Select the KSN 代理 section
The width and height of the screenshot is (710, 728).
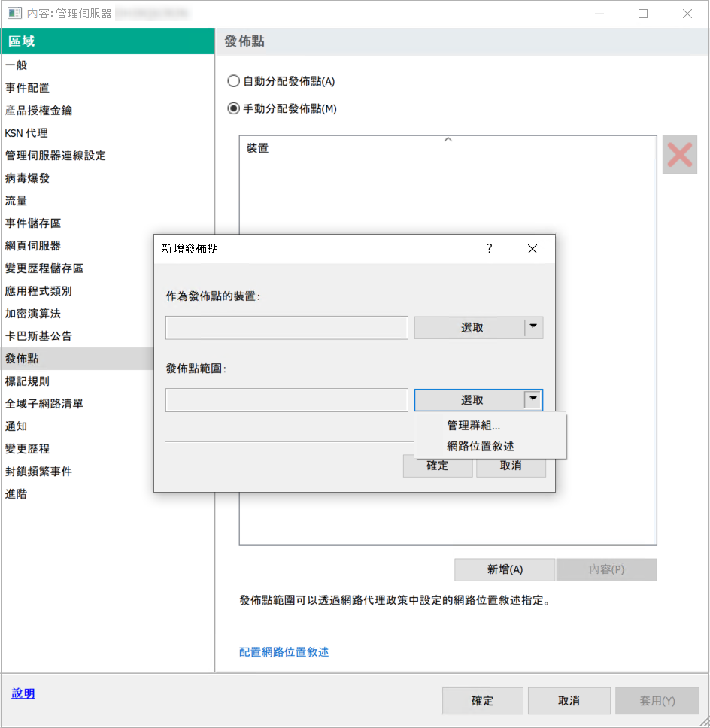click(x=32, y=133)
